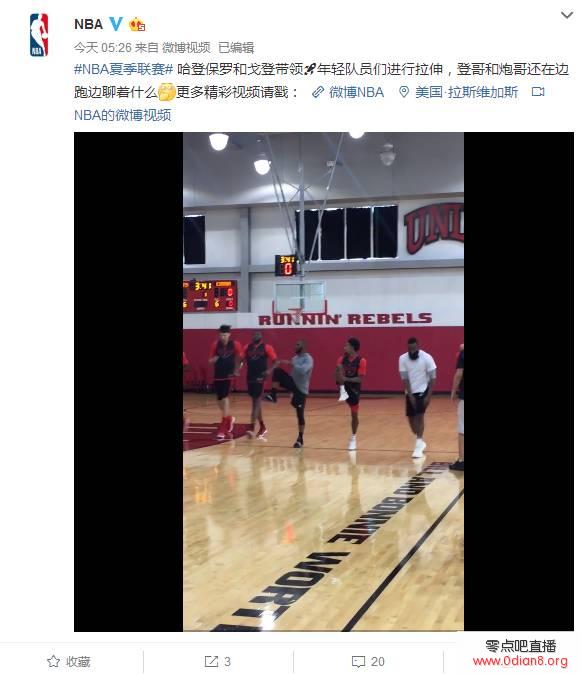Viewport: 582px width, 674px height.
Task: Click the 微博视频 source link
Action: tap(186, 47)
